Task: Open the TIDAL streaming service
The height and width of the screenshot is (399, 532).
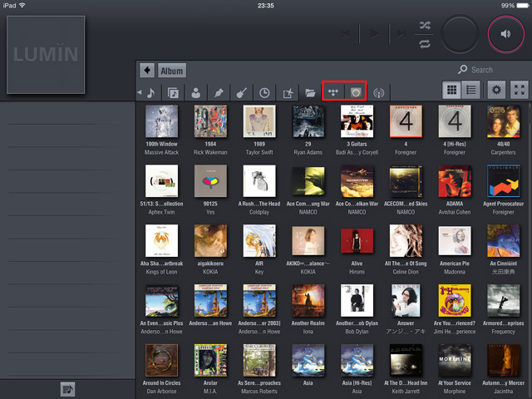Action: coord(333,92)
